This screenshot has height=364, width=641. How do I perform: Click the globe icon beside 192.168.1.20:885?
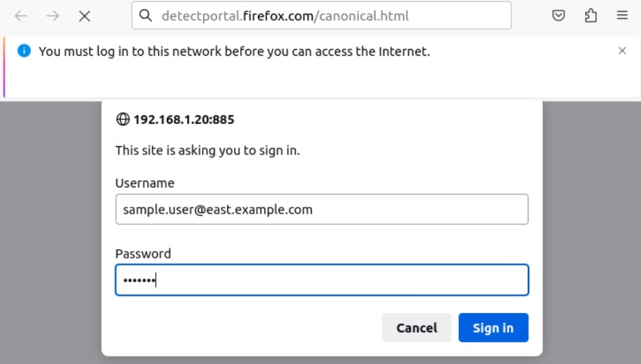123,119
